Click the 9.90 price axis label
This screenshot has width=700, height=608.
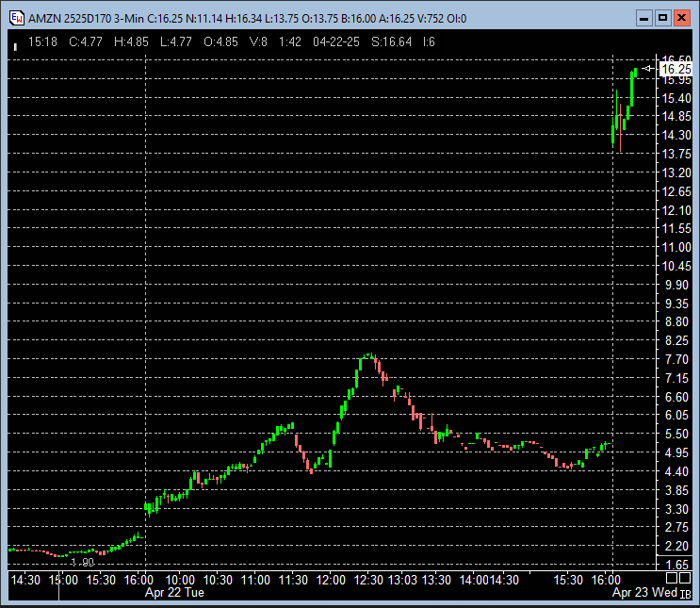[676, 285]
